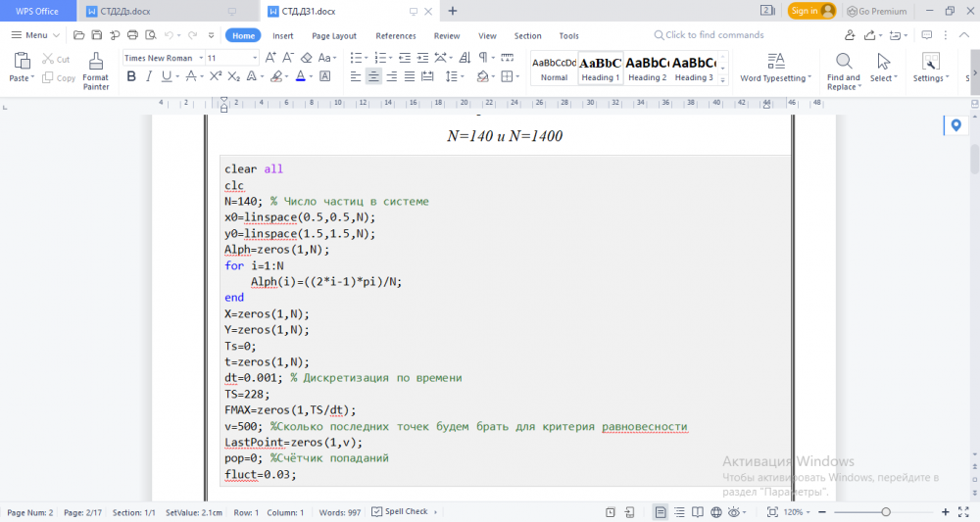Click the Save icon in quick access toolbar
Screen dimensions: 980x522
[x=96, y=35]
